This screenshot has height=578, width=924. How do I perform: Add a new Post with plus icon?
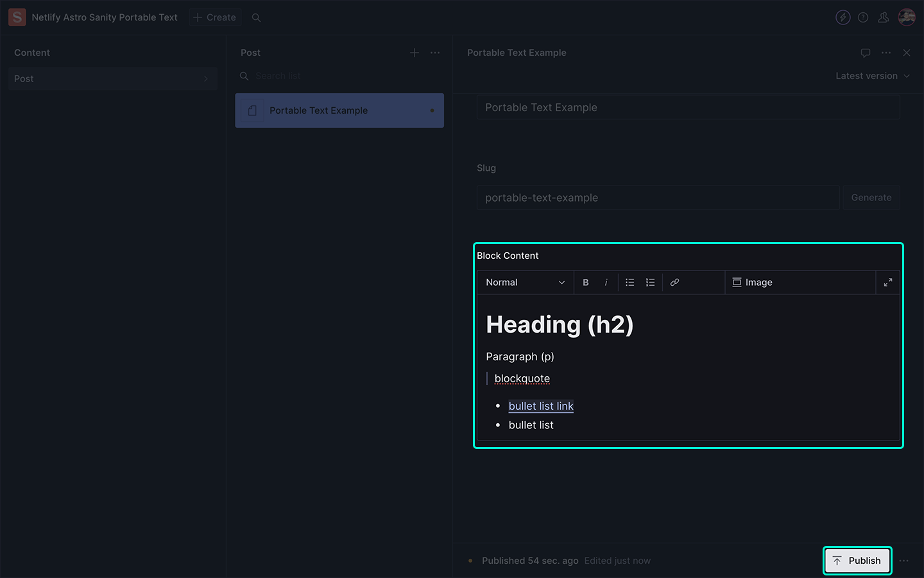pyautogui.click(x=415, y=53)
